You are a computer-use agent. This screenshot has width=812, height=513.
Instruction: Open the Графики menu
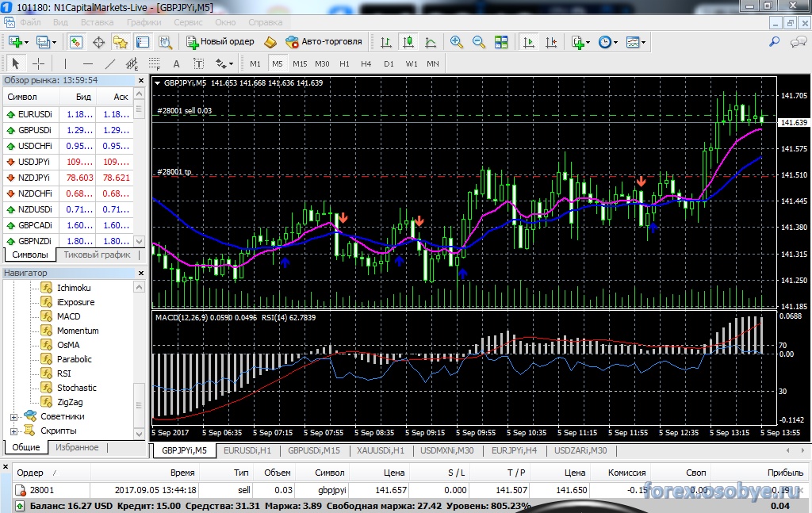[x=144, y=22]
